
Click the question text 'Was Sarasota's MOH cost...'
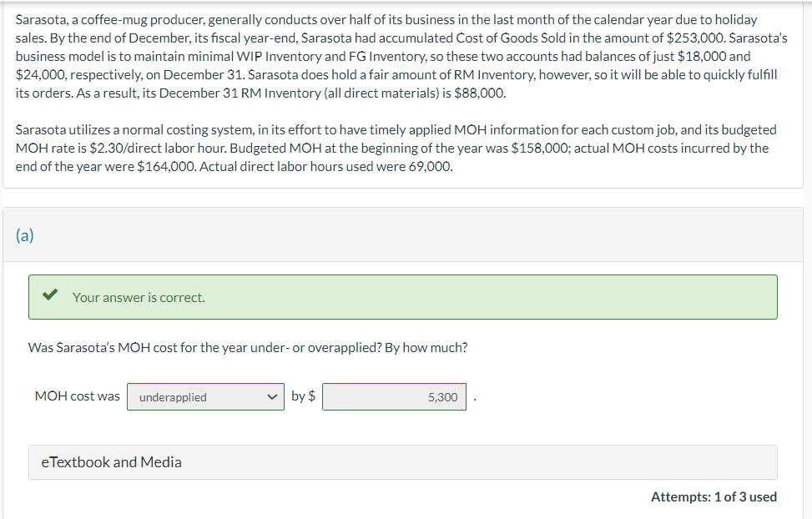(x=248, y=348)
